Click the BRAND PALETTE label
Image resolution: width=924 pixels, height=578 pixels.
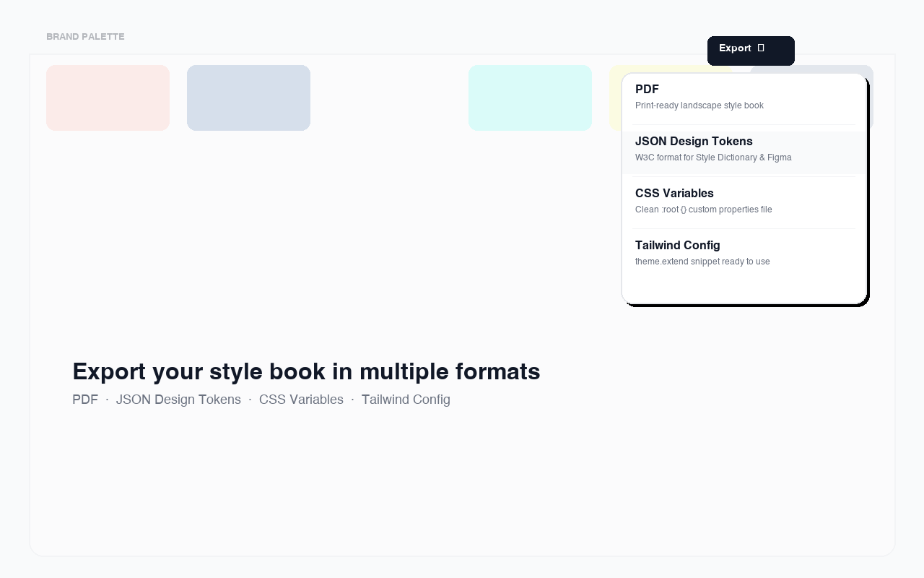click(85, 36)
